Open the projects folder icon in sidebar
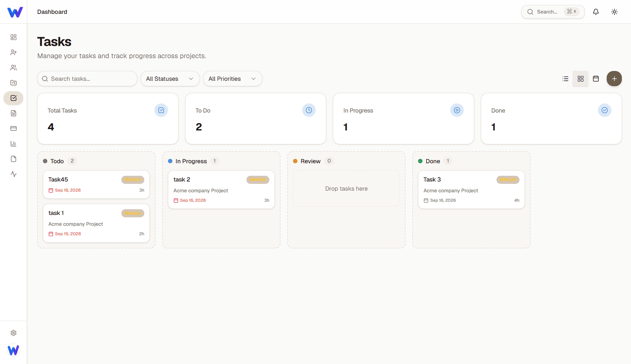Image resolution: width=631 pixels, height=364 pixels. point(14,83)
